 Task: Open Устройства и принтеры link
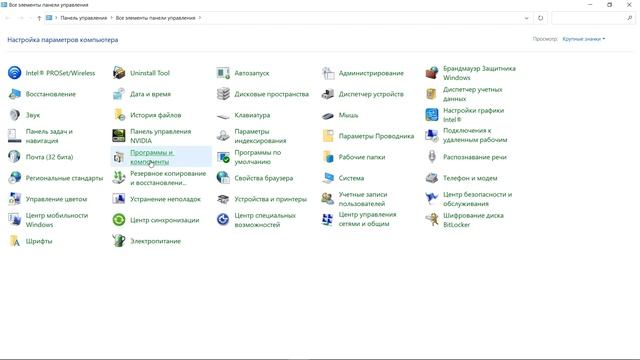[271, 199]
